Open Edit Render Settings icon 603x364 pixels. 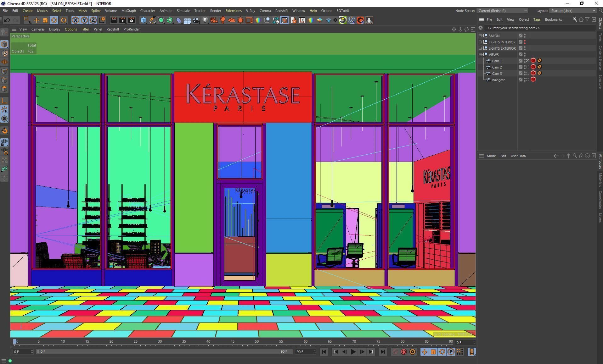132,20
